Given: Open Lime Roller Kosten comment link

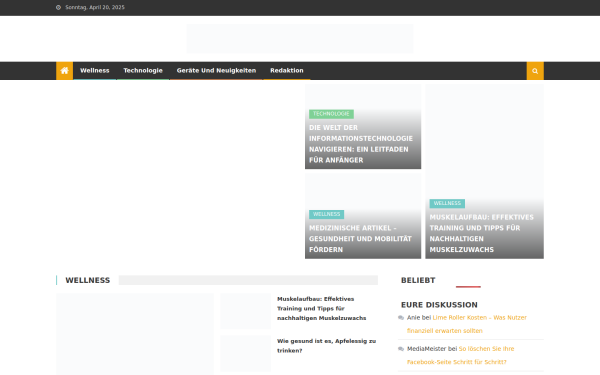Looking at the screenshot, I should coord(467,324).
